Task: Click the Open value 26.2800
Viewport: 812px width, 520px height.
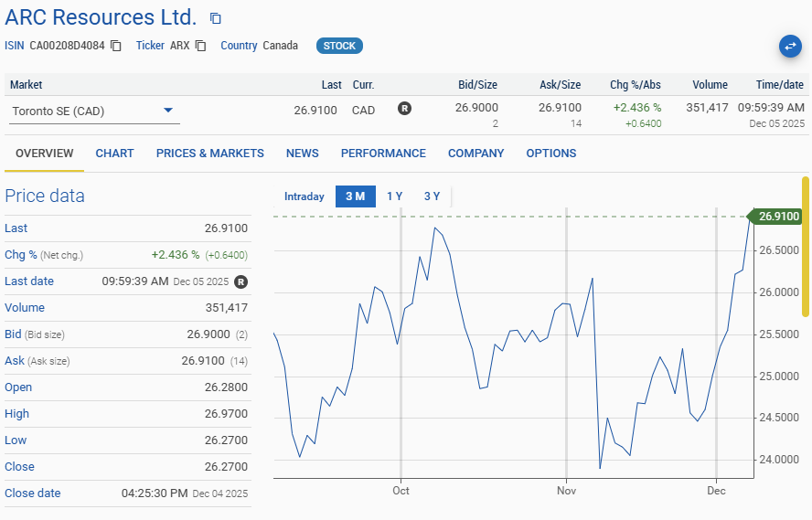Action: pyautogui.click(x=226, y=387)
